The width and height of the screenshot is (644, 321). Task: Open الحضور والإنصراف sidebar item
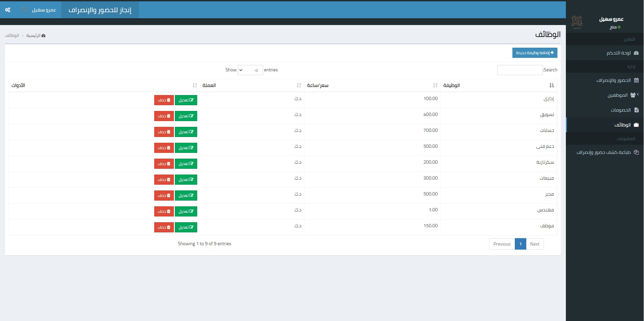click(x=605, y=80)
